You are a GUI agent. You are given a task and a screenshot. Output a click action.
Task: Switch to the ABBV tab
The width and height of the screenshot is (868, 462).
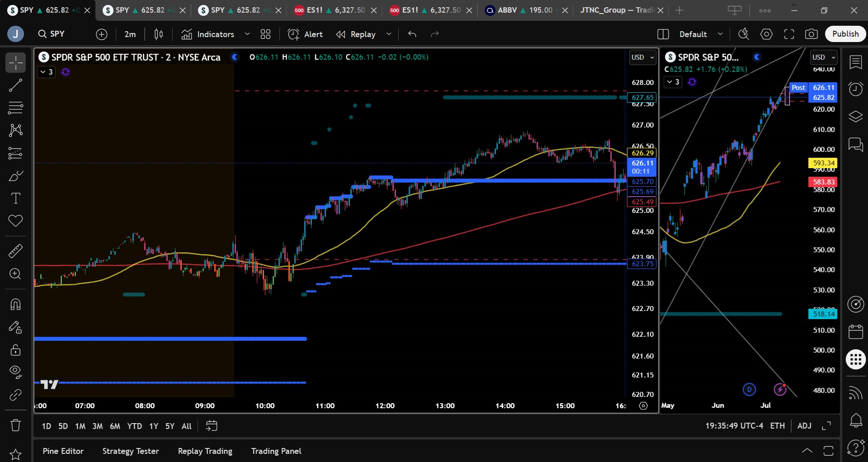point(519,10)
